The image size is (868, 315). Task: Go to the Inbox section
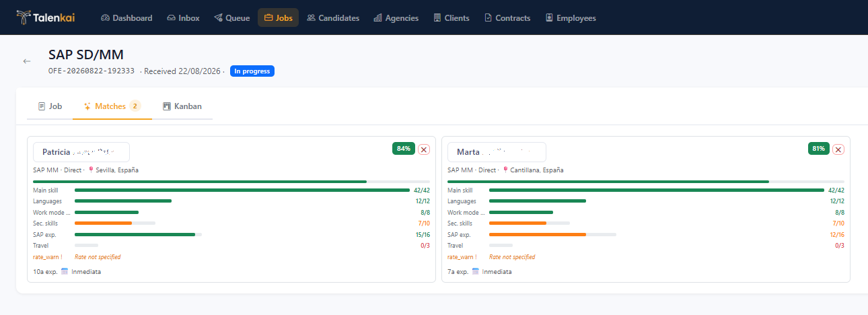pos(183,18)
